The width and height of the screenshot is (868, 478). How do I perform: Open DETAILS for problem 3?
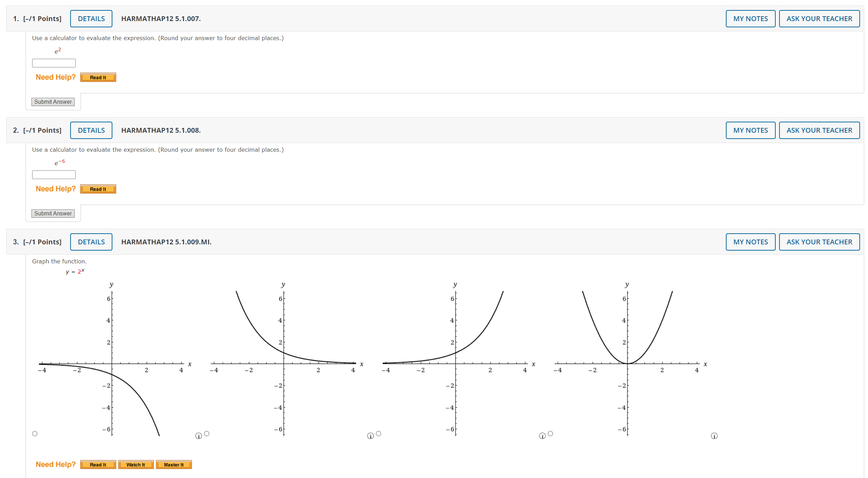coord(91,242)
